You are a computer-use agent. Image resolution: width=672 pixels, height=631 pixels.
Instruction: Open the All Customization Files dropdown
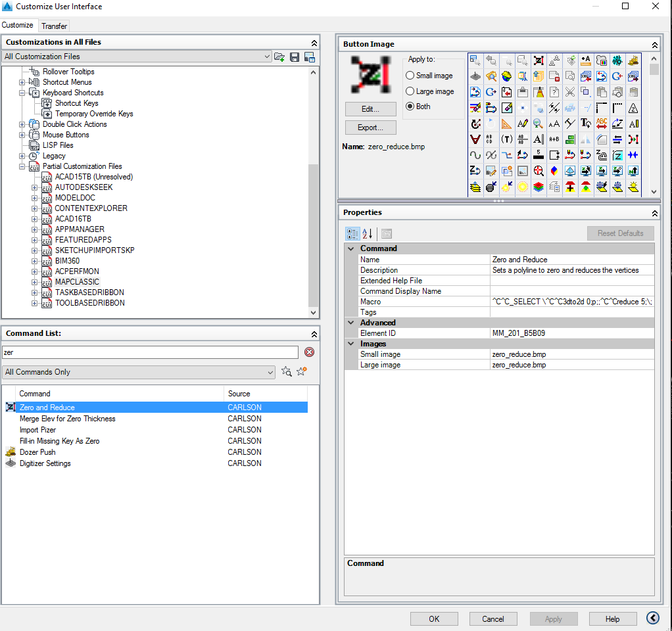click(267, 57)
